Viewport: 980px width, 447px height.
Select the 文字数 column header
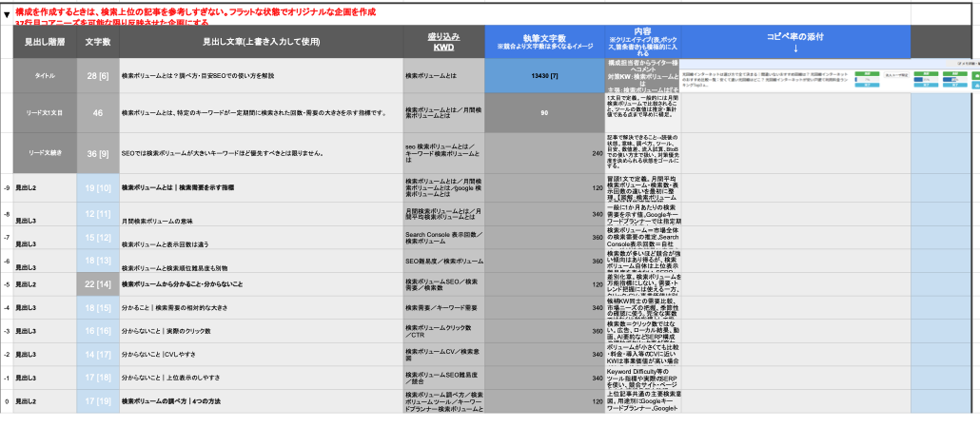[x=98, y=42]
